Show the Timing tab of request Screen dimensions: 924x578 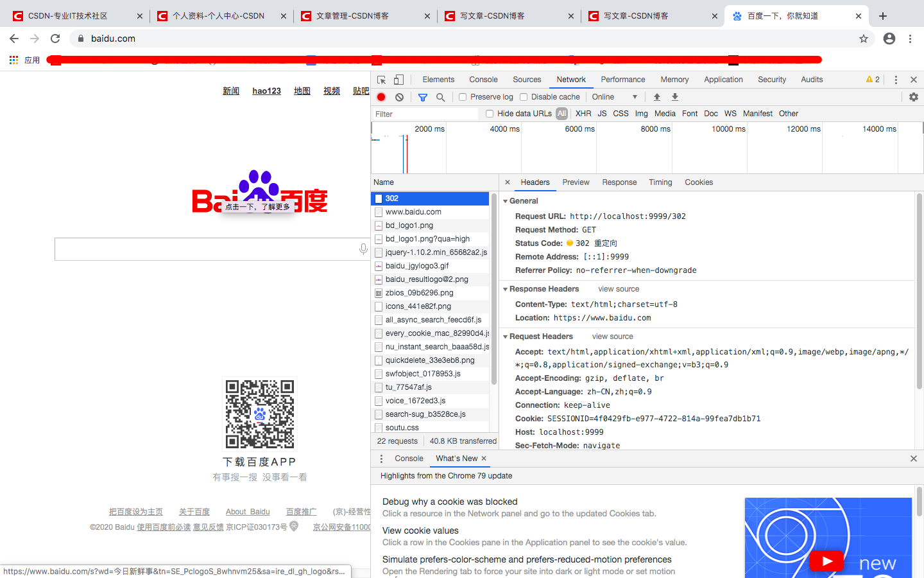[660, 182]
